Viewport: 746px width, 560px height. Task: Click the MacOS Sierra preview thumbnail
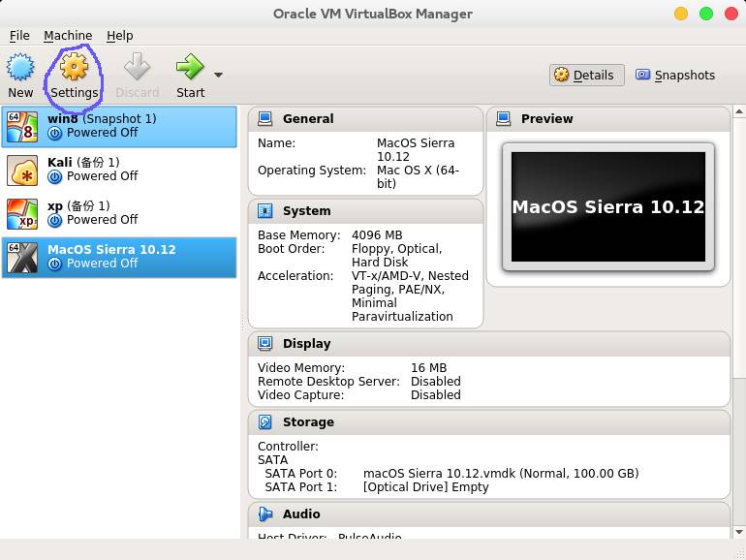coord(608,207)
